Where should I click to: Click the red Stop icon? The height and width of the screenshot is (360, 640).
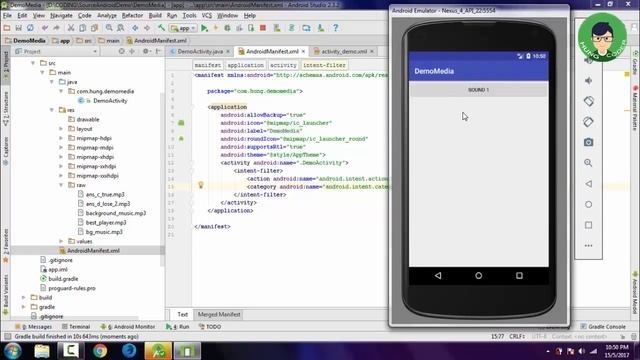(263, 28)
